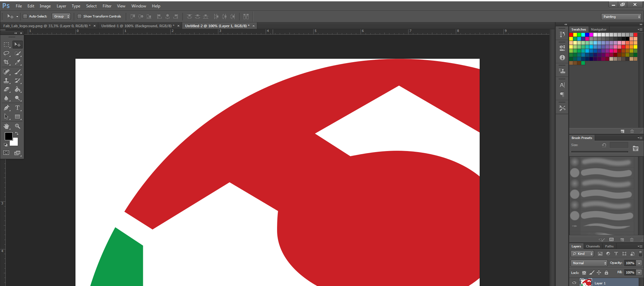Open the Layer menu
This screenshot has width=644, height=286.
point(61,6)
